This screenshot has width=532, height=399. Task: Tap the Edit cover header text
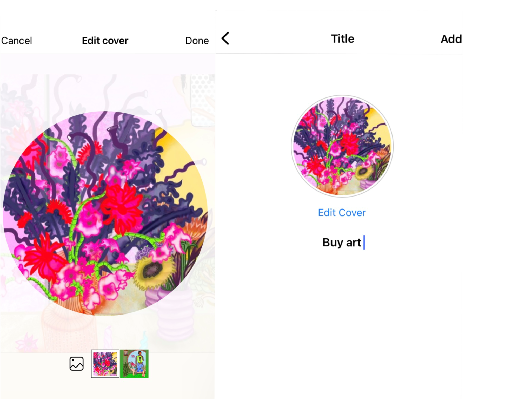pos(105,41)
